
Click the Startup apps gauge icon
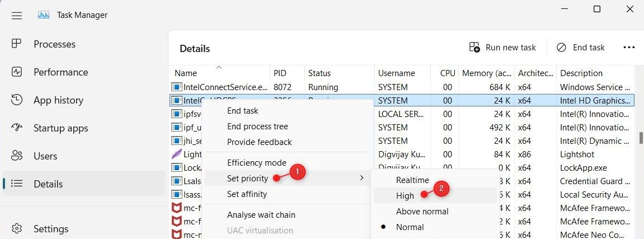(16, 128)
